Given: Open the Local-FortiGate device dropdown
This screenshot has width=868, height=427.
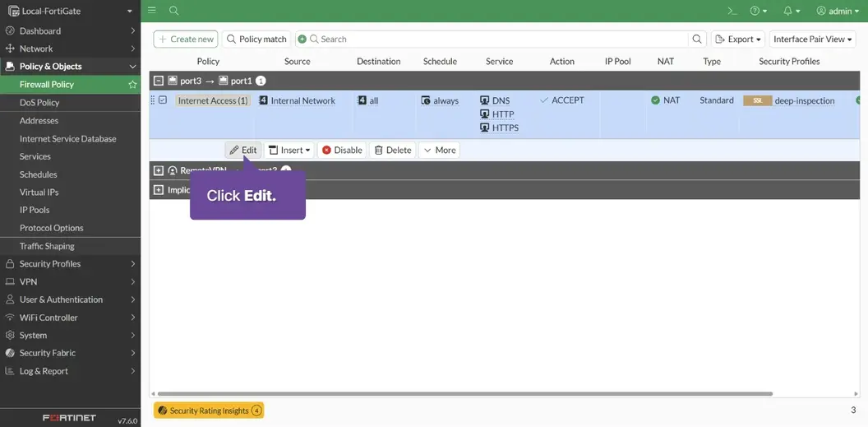Looking at the screenshot, I should pos(71,11).
